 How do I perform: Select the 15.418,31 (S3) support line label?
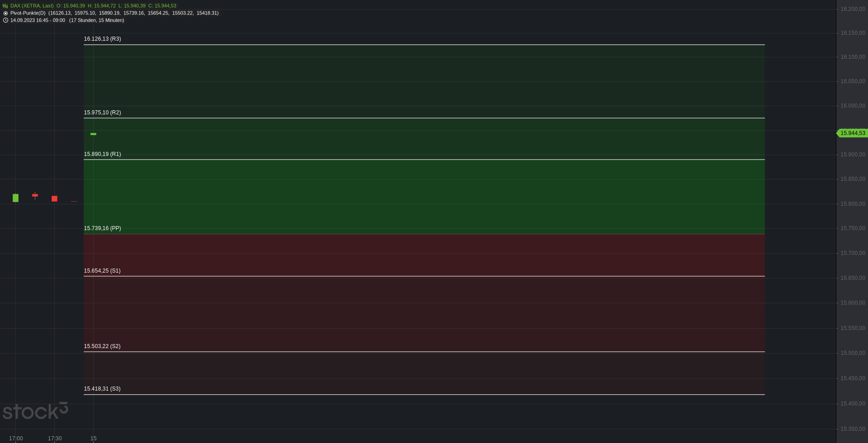tap(102, 389)
